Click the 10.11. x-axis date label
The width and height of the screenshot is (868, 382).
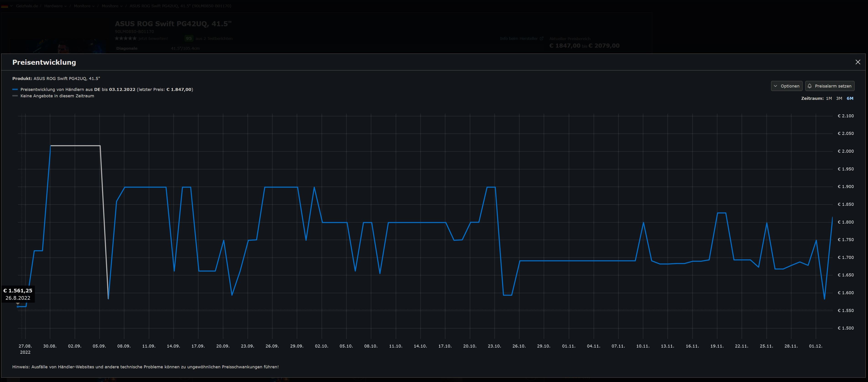(643, 346)
